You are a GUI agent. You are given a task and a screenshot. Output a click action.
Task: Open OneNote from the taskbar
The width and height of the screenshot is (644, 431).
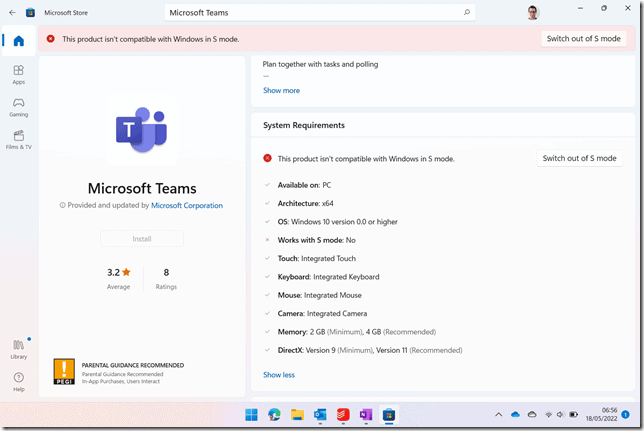366,415
